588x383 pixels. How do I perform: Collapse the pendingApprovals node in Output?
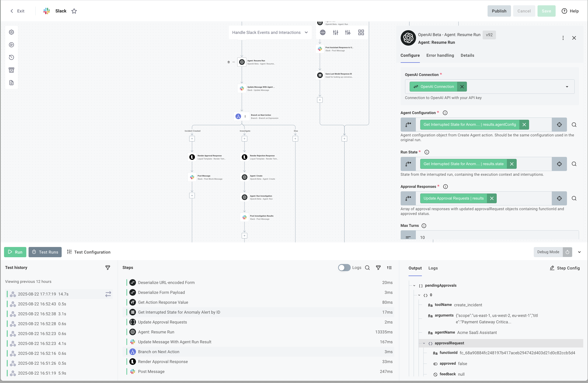[x=414, y=285]
